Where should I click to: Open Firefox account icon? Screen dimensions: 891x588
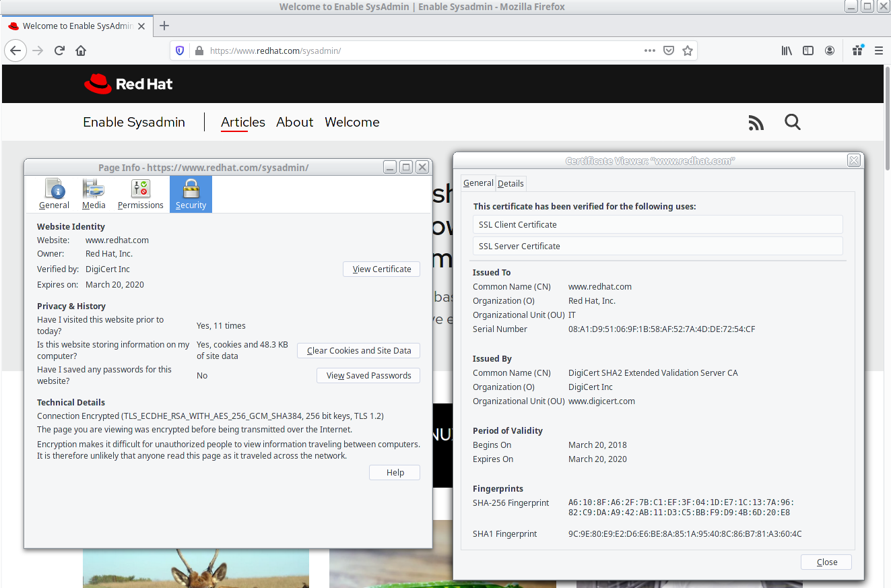point(830,51)
